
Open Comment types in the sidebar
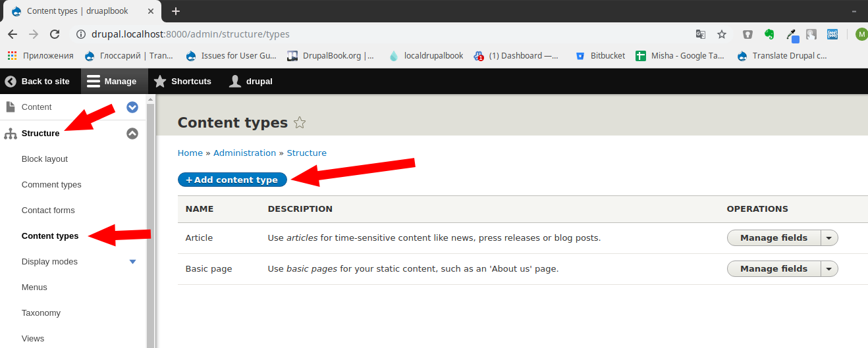51,184
